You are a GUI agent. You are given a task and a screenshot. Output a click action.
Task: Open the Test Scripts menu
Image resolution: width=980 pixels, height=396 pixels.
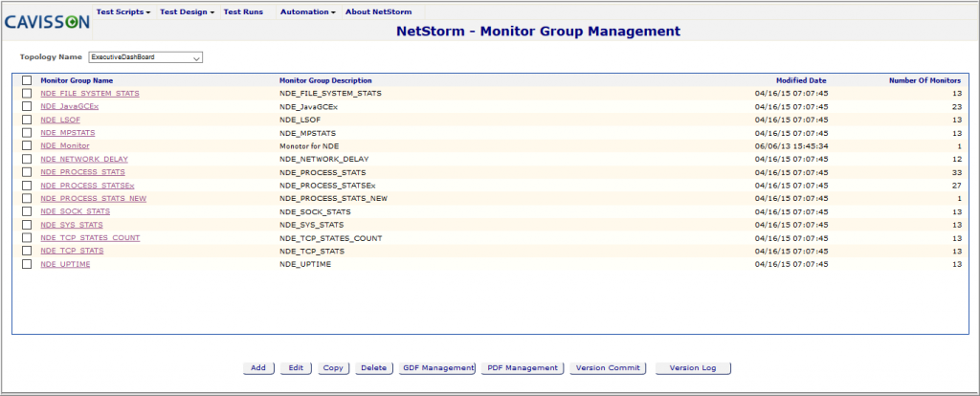(x=123, y=11)
